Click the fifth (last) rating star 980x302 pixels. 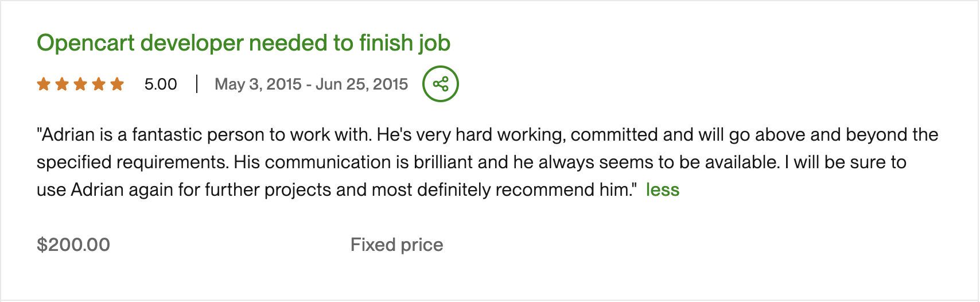tap(117, 84)
